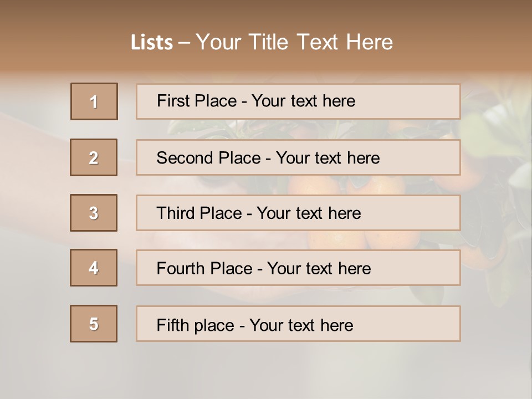Click the blurred hand left of the number boxes
This screenshot has width=532, height=399.
33,166
